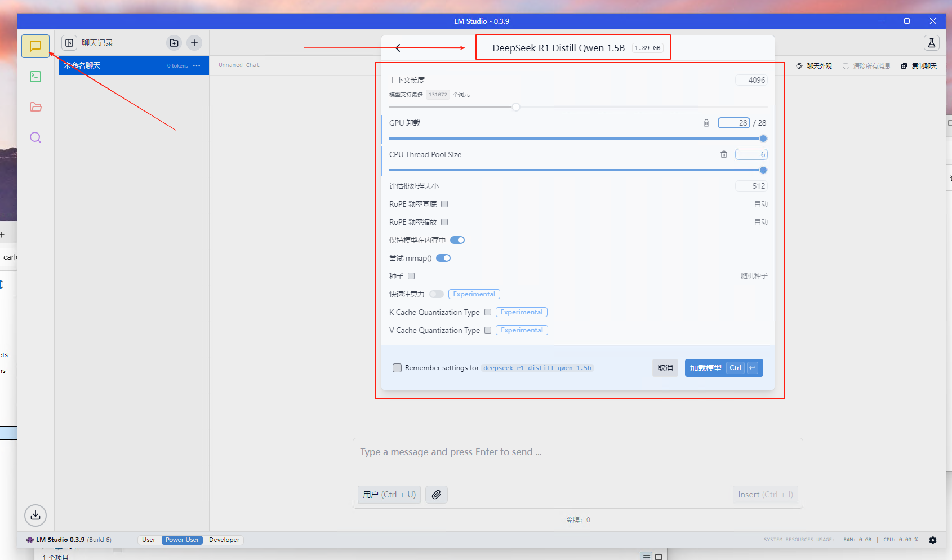The width and height of the screenshot is (952, 560).
Task: Collapse the chat history sidebar panel
Action: pos(69,43)
